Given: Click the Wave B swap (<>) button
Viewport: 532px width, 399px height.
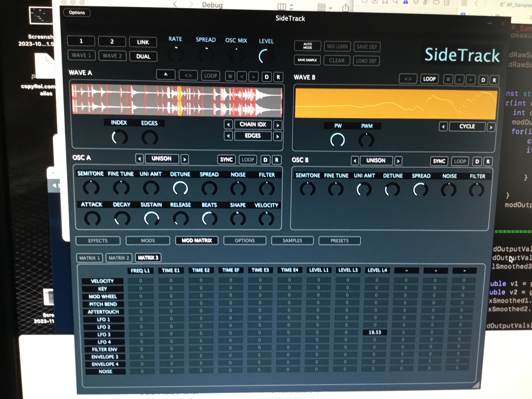Looking at the screenshot, I should [408, 79].
